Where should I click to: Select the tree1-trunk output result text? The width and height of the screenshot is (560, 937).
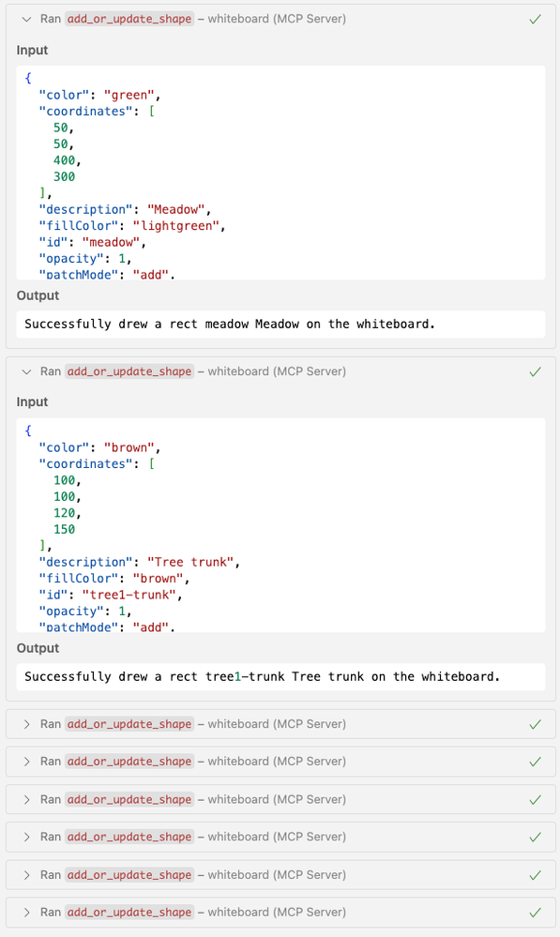(x=262, y=676)
